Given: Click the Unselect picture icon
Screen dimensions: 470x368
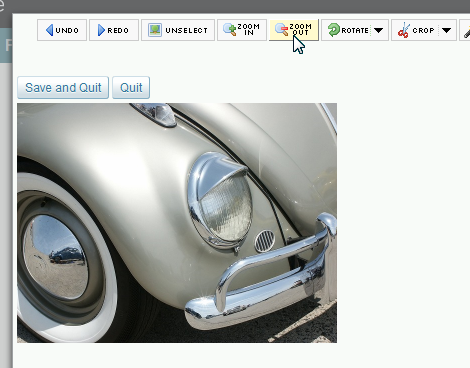Looking at the screenshot, I should [x=155, y=30].
